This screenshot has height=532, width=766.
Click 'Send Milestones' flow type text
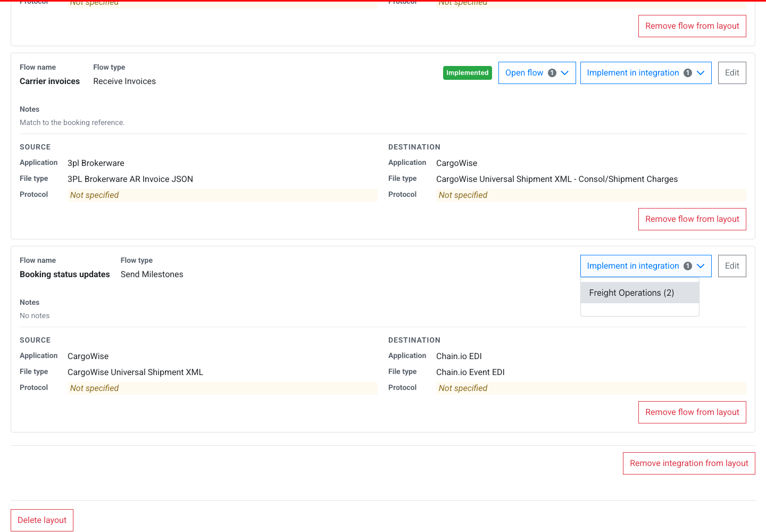pyautogui.click(x=152, y=275)
